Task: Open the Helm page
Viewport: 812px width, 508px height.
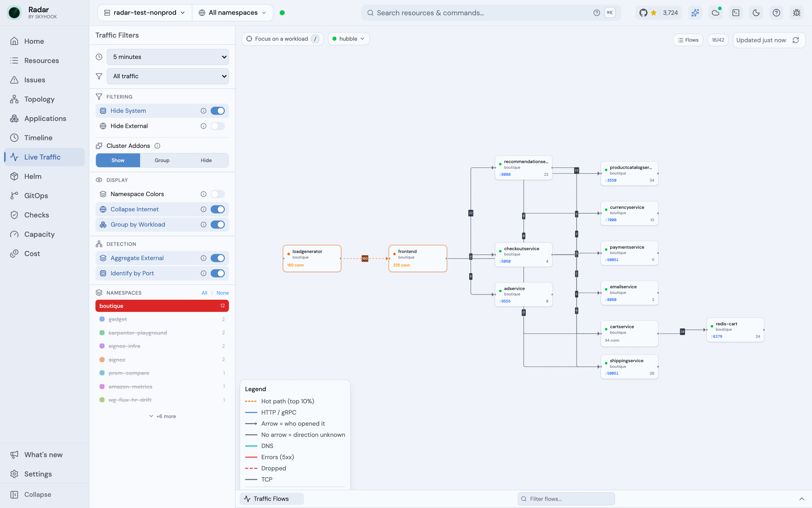Action: click(44, 176)
